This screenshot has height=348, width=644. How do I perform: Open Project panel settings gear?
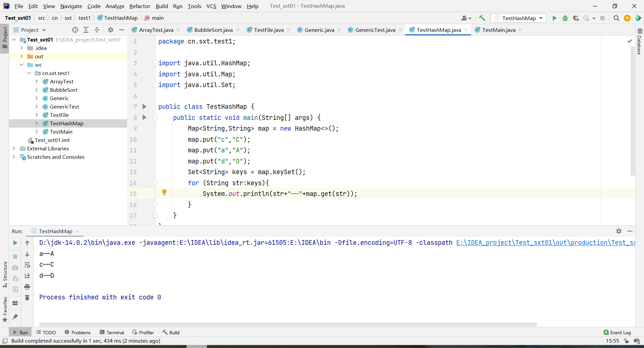111,30
